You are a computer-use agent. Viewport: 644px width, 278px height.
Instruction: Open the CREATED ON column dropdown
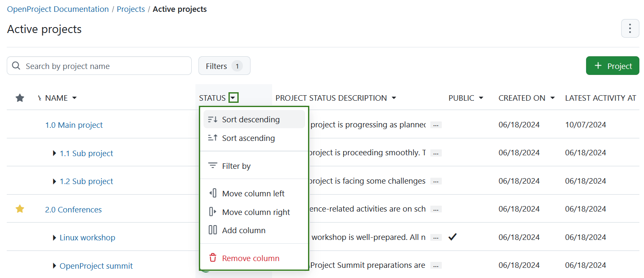(x=552, y=98)
